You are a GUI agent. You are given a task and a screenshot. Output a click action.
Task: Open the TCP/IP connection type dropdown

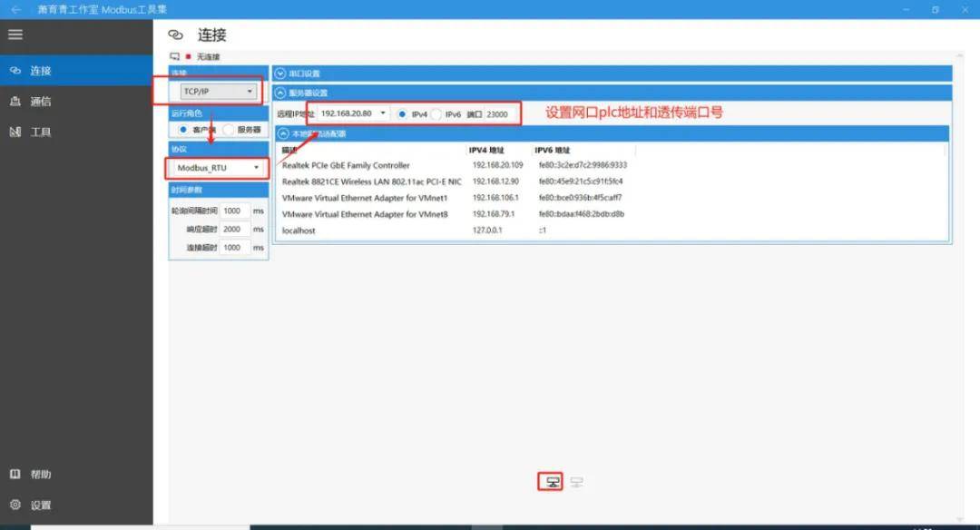pyautogui.click(x=217, y=92)
